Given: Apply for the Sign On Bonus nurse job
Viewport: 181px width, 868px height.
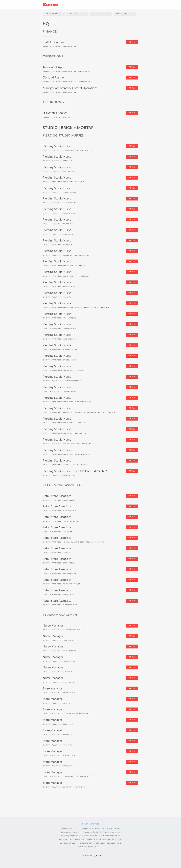Looking at the screenshot, I should [132, 471].
